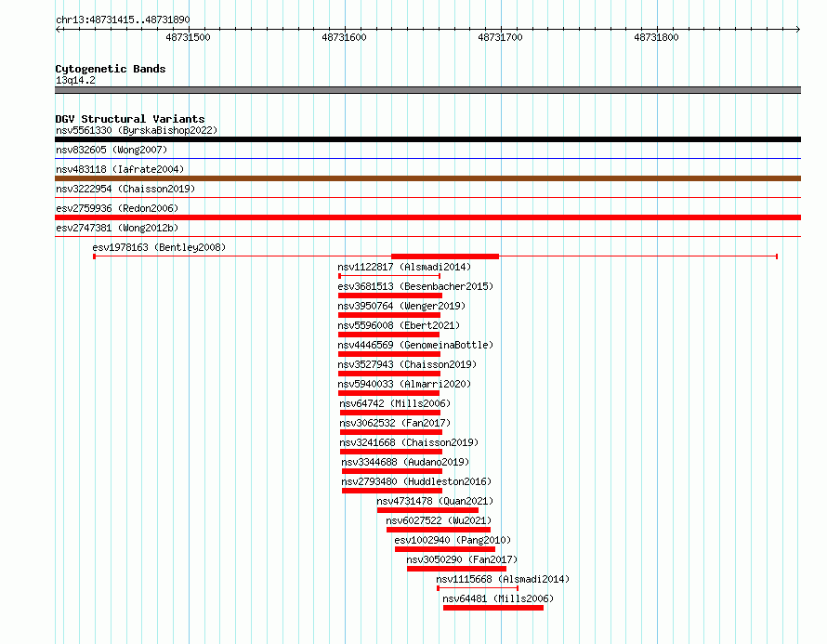Screen dimensions: 827x644
Task: Click the red nsv6027522 variant bar
Action: [x=439, y=530]
